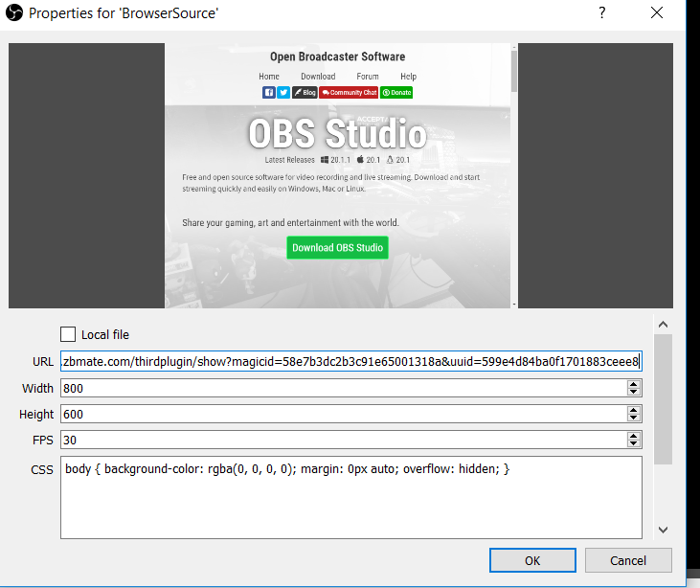The width and height of the screenshot is (700, 588).
Task: Click the Twitter icon in preview
Action: point(283,93)
